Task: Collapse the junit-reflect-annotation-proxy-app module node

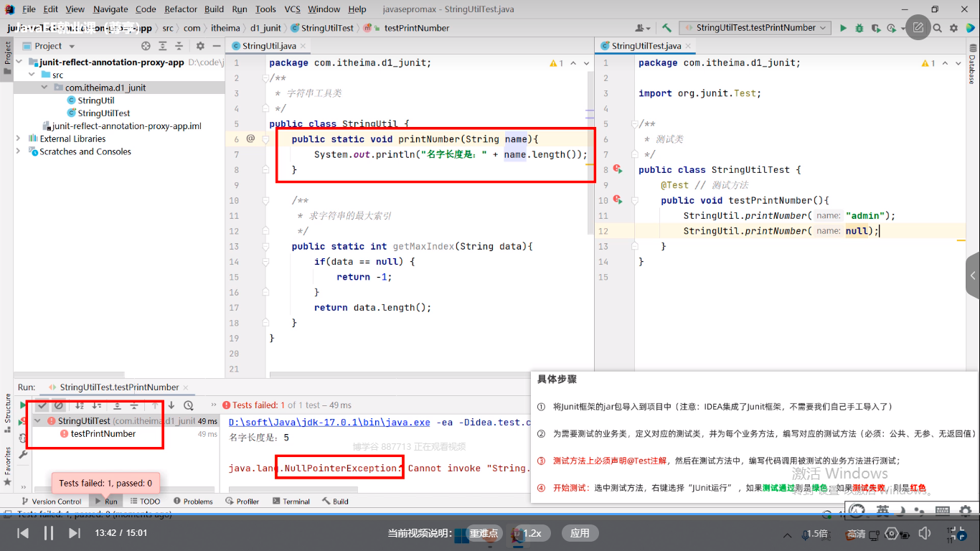Action: [19, 62]
